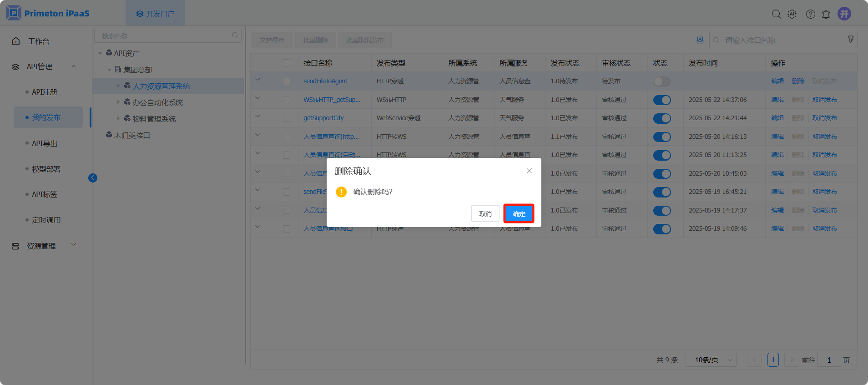Select the 未归类接口 tree item
The height and width of the screenshot is (385, 868).
(132, 135)
